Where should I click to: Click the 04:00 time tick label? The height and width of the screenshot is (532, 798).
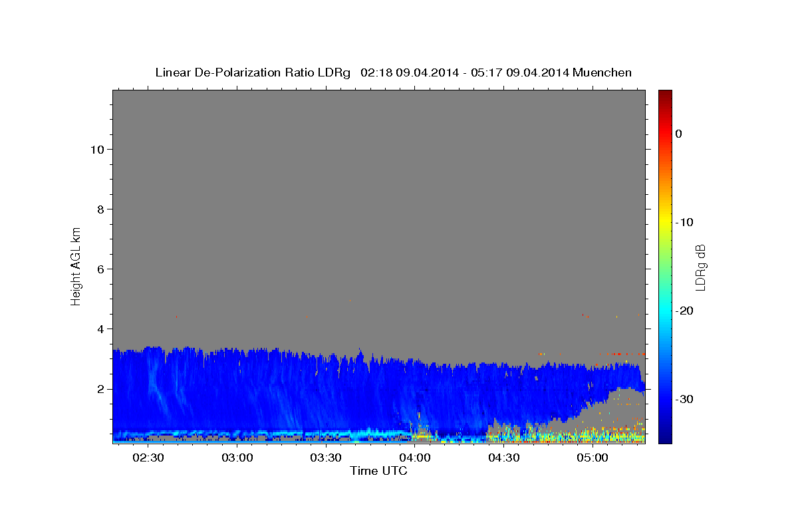pyautogui.click(x=415, y=458)
